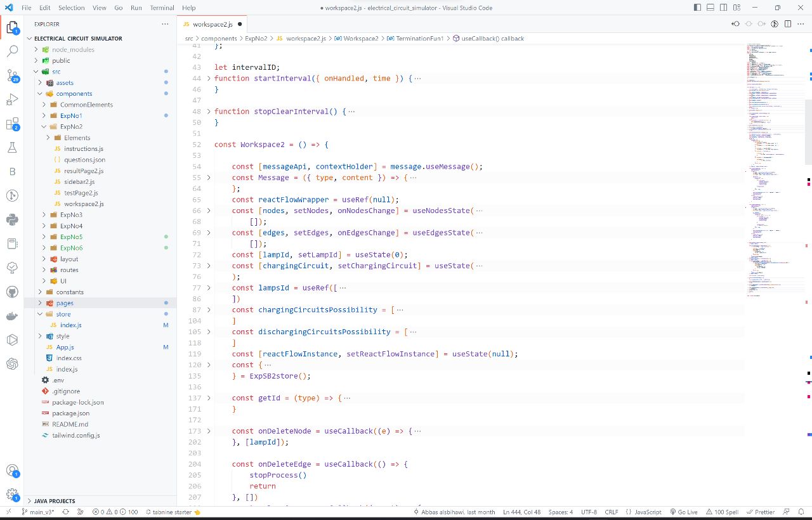The width and height of the screenshot is (812, 520).
Task: Open Source Control view with 29 changes
Action: tap(12, 76)
